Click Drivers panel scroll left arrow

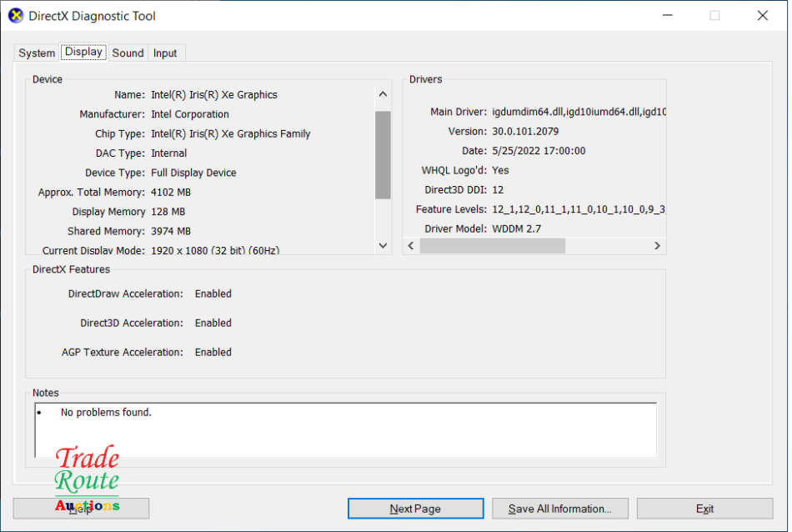pos(411,246)
